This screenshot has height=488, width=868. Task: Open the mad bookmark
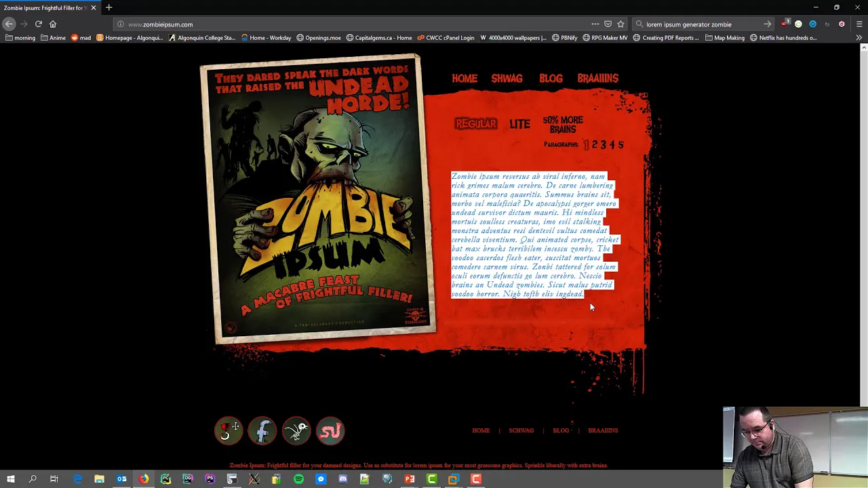81,38
